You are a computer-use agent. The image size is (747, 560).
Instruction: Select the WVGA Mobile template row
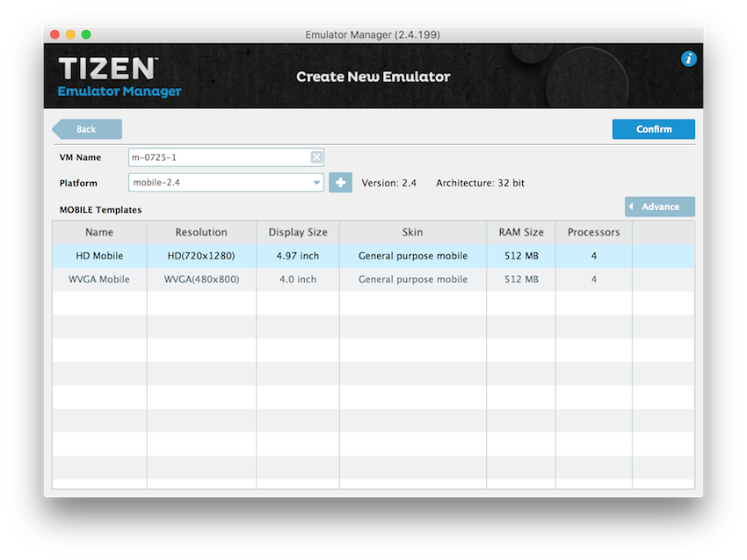coord(373,280)
